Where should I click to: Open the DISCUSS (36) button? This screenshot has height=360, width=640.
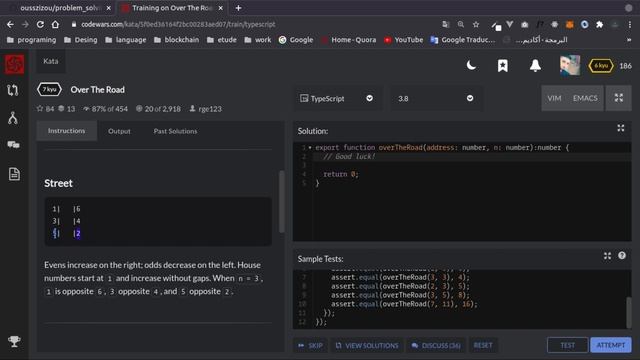click(436, 345)
